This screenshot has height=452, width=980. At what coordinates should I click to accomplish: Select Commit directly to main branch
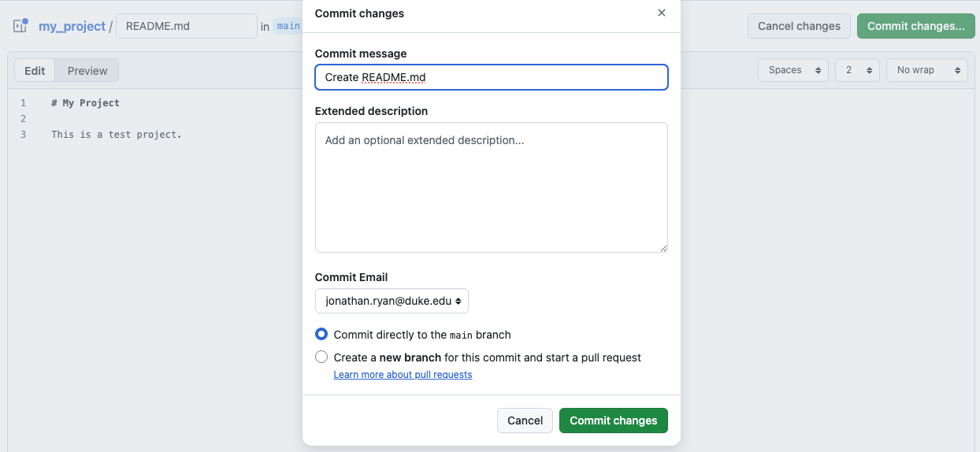(x=321, y=335)
